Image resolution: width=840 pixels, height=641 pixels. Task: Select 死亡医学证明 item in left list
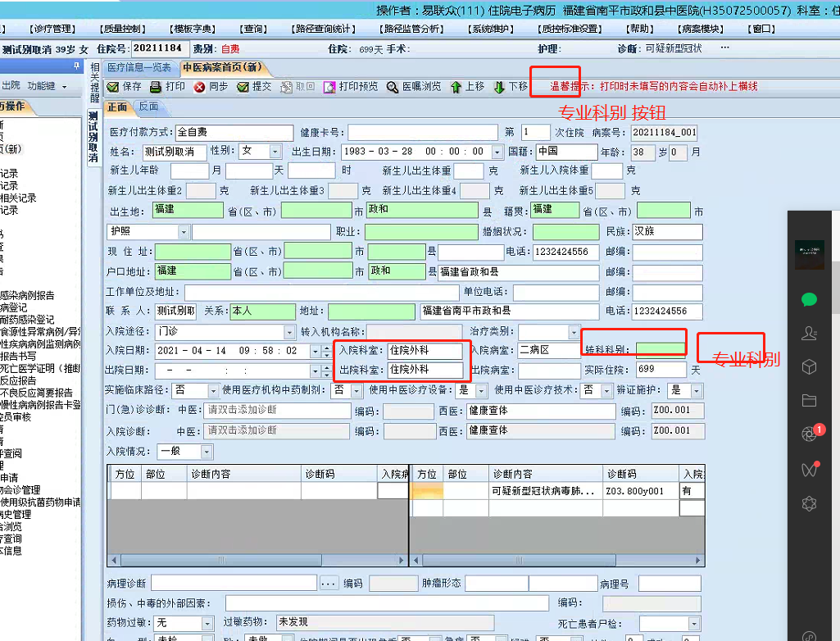(x=40, y=368)
